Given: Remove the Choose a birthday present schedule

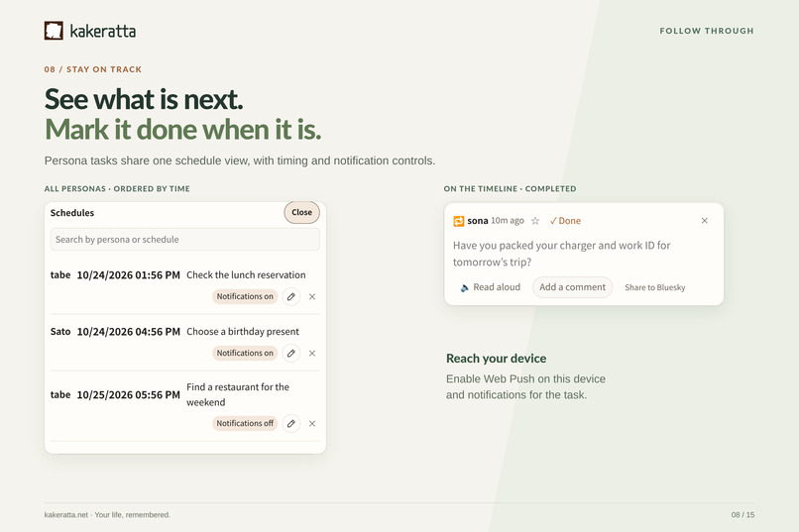Looking at the screenshot, I should pyautogui.click(x=312, y=353).
